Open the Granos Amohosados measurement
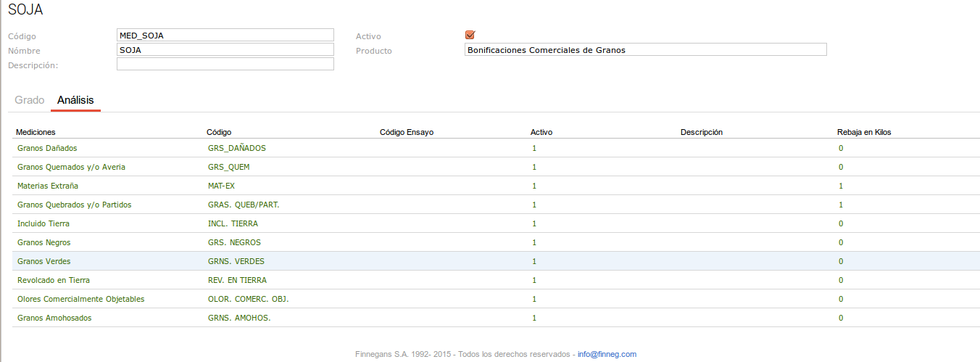The height and width of the screenshot is (362, 980). [x=54, y=318]
